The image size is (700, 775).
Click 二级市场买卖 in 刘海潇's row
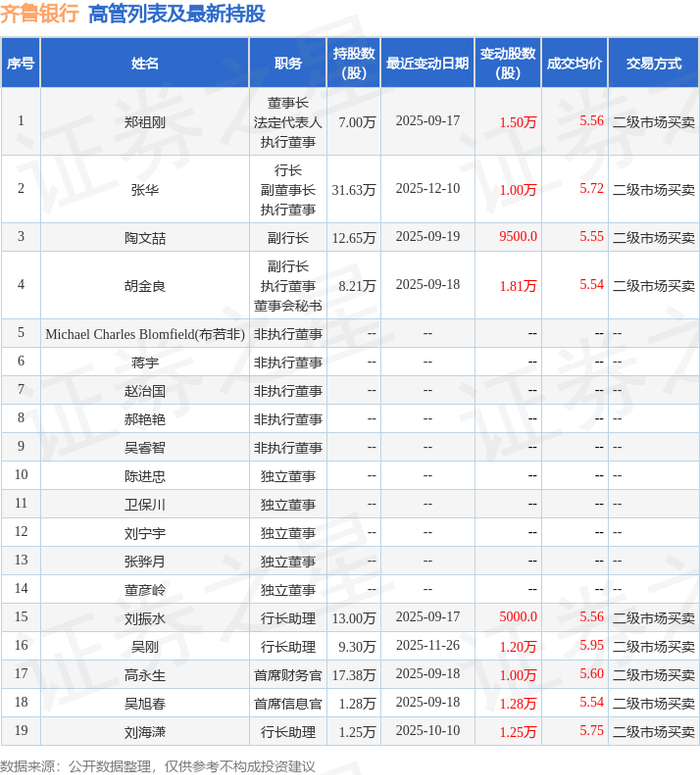(654, 732)
